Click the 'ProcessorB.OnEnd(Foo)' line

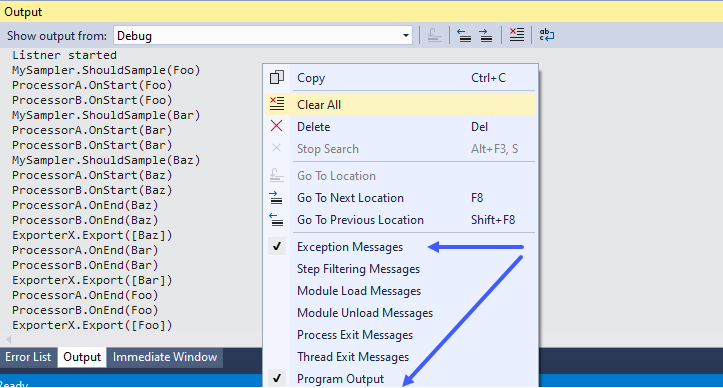[85, 310]
